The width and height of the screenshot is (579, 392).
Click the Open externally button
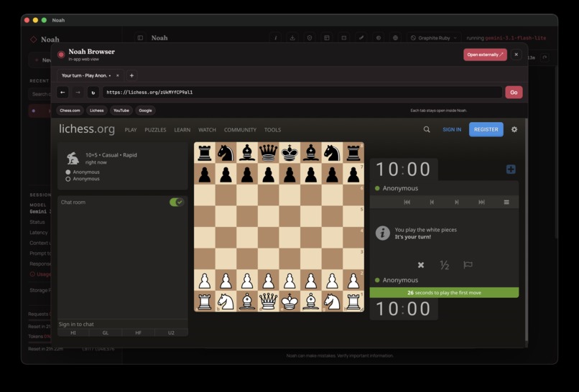[485, 55]
